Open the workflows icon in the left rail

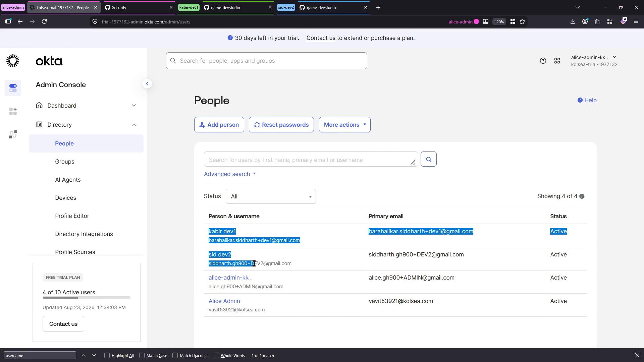point(13,134)
